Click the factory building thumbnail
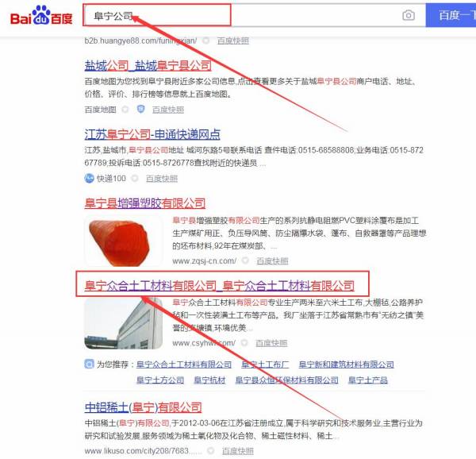This screenshot has height=459, width=476. 123,323
